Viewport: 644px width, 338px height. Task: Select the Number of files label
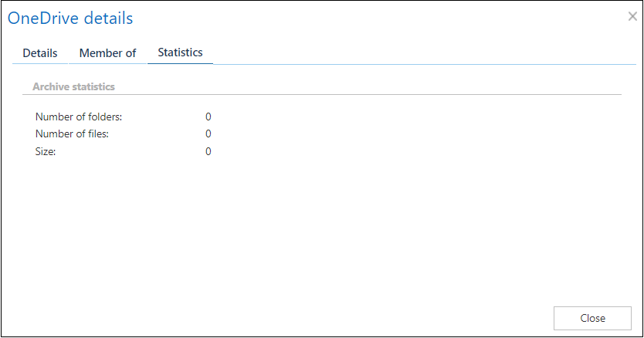pos(72,134)
